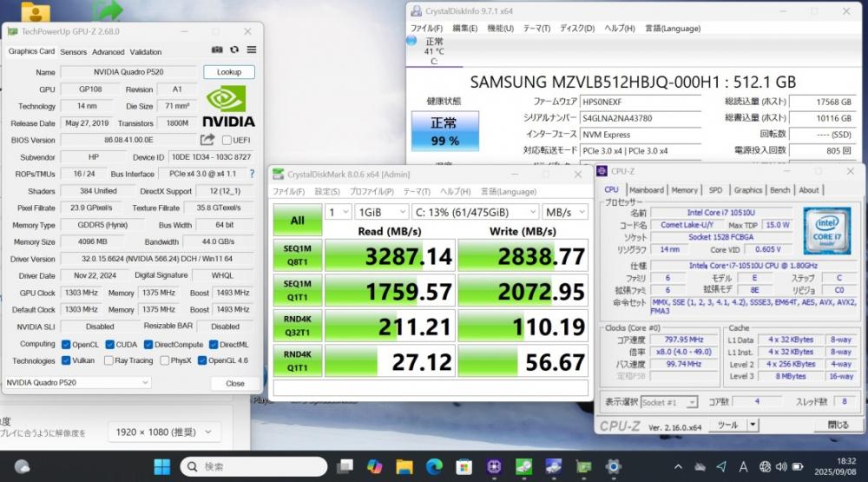The height and width of the screenshot is (482, 868).
Task: Click the battery icon in system tray
Action: tap(798, 466)
